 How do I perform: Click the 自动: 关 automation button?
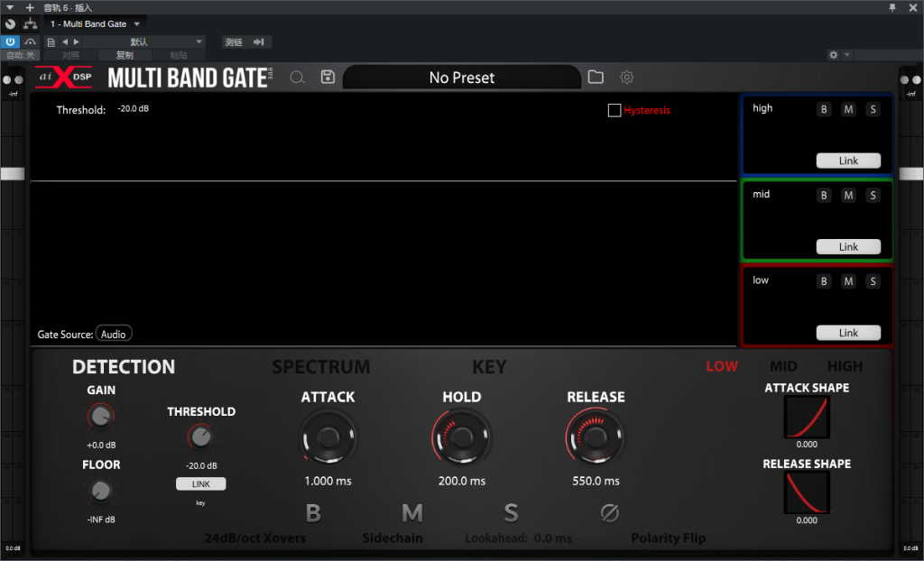click(20, 55)
